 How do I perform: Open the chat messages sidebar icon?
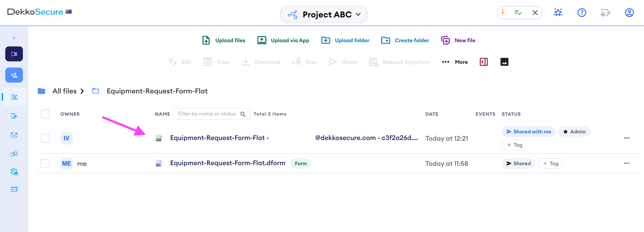14,154
